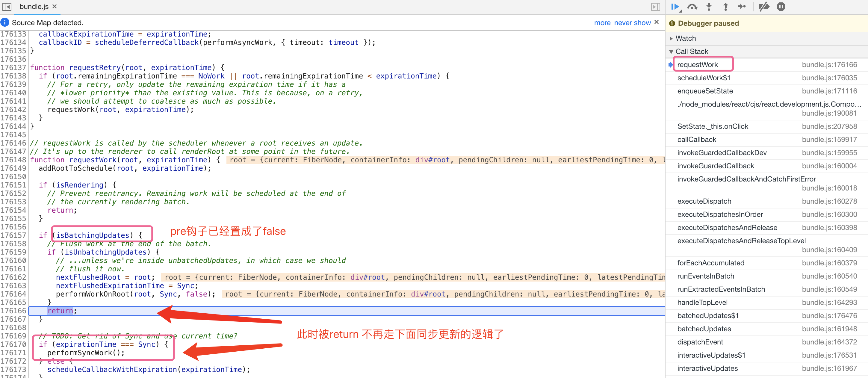Screen dimensions: 868x378
Task: Select batchedUpdates bundle.js:161948 frame
Action: coord(766,329)
